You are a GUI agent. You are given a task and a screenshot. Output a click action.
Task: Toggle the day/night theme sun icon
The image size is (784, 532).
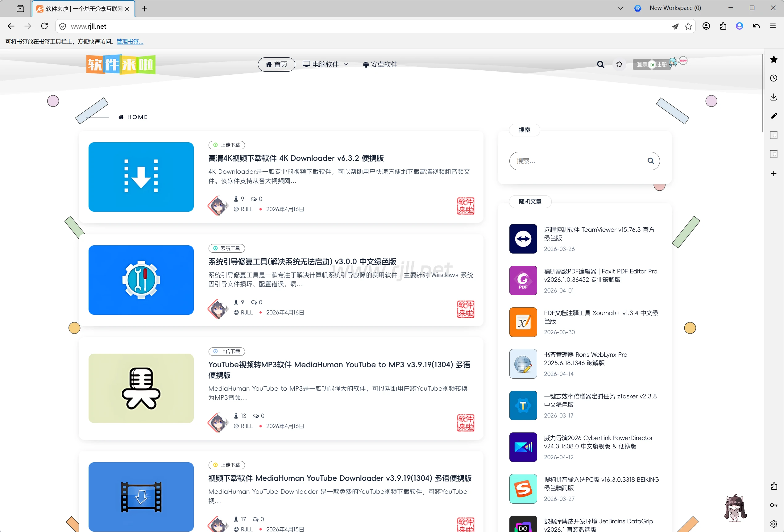click(x=619, y=64)
